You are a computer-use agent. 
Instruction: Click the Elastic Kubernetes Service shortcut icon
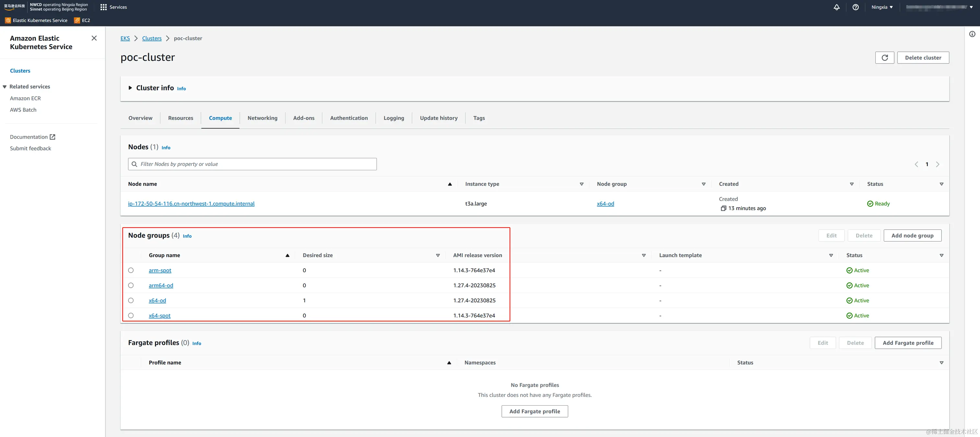(x=8, y=20)
